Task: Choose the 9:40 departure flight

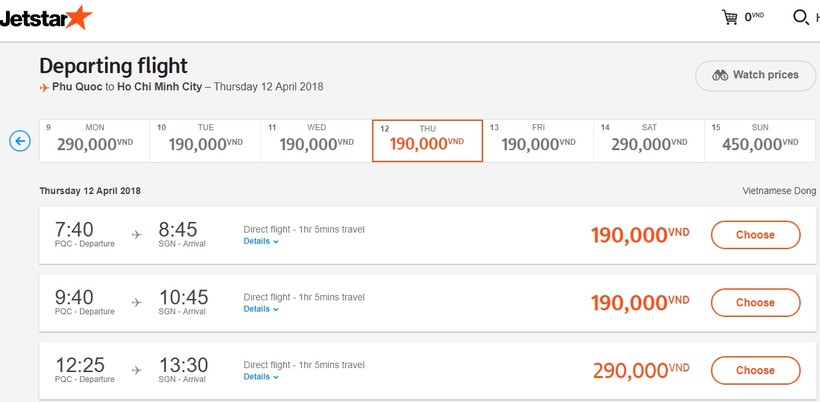Action: pos(755,303)
